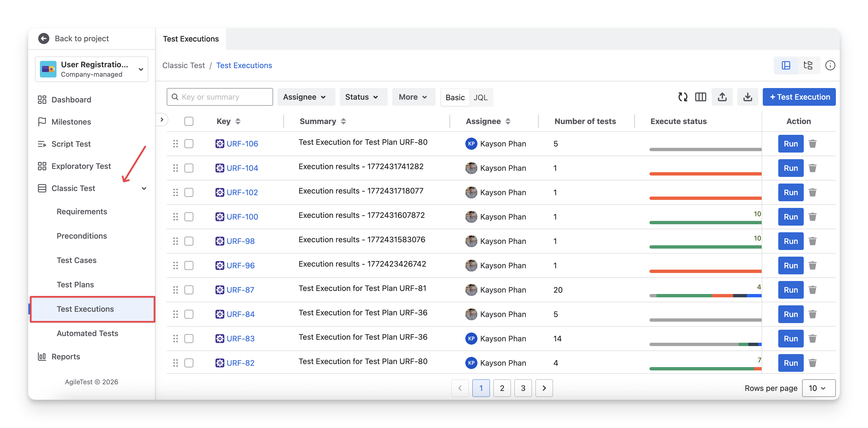Viewport: 868px width, 428px height.
Task: Select the URF-87 row checkbox
Action: (189, 290)
